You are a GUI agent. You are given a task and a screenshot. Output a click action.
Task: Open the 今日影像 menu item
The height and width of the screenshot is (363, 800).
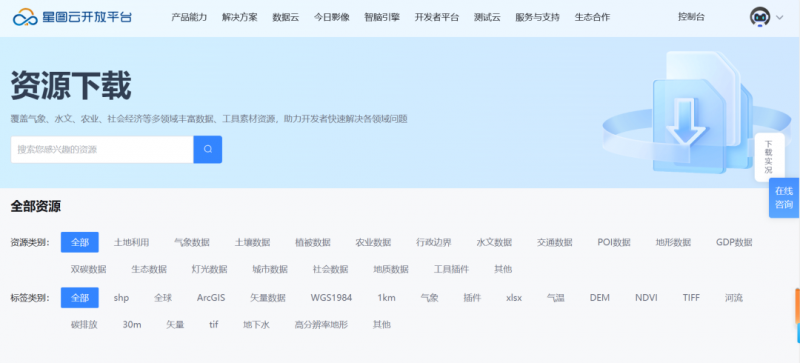coord(332,17)
